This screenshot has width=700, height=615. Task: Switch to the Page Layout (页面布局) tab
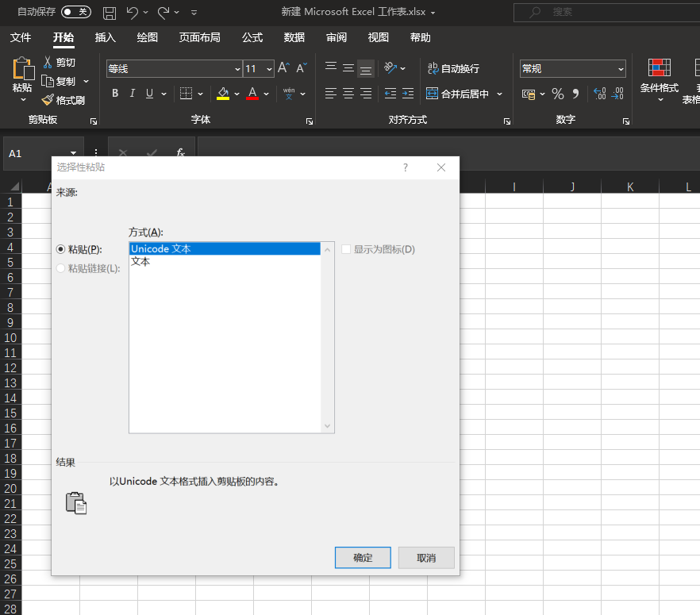click(x=199, y=37)
